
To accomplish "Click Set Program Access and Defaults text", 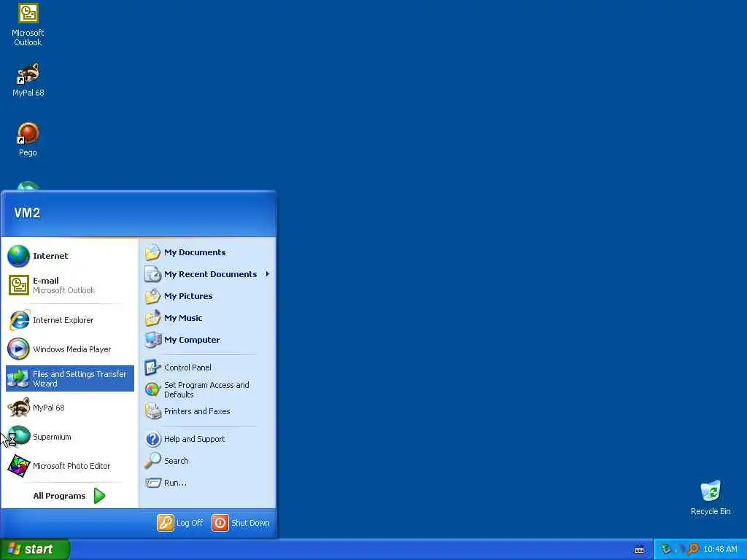I will (x=206, y=389).
